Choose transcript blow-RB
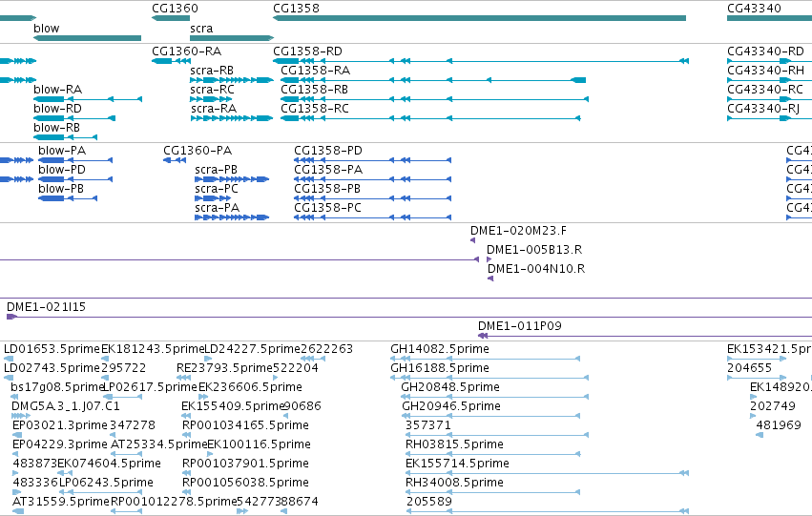The height and width of the screenshot is (516, 812). [x=57, y=128]
